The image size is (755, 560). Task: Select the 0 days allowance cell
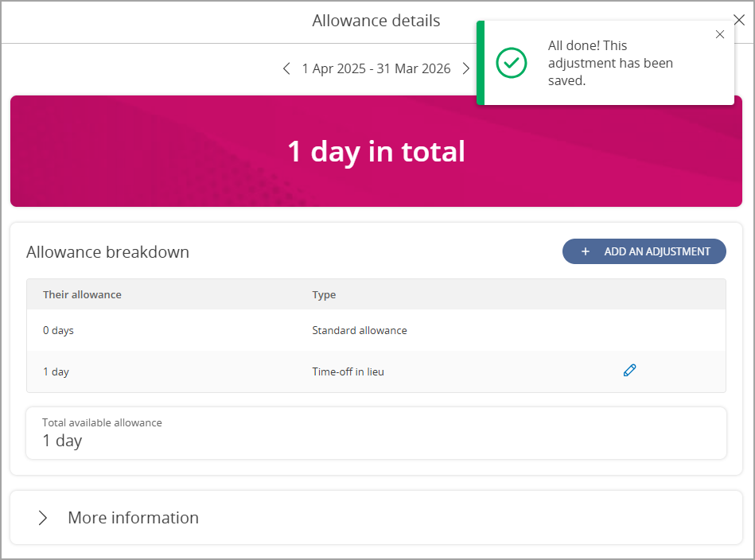[58, 330]
